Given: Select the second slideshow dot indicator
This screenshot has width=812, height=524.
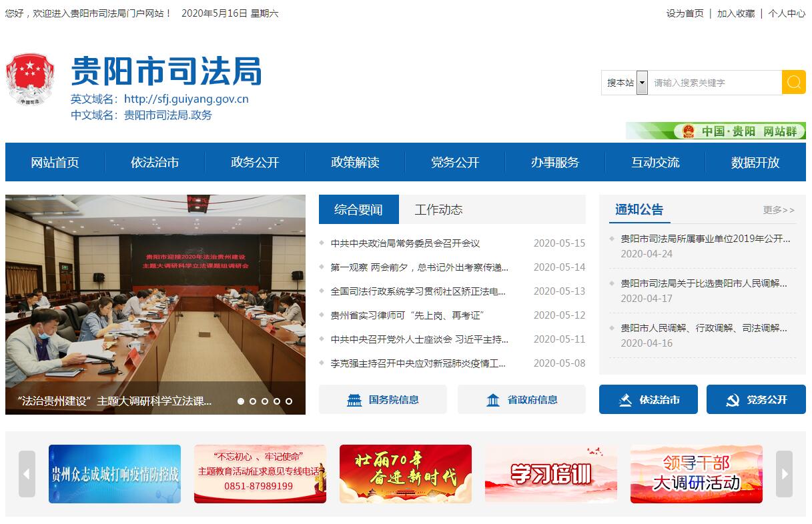Looking at the screenshot, I should pyautogui.click(x=253, y=401).
